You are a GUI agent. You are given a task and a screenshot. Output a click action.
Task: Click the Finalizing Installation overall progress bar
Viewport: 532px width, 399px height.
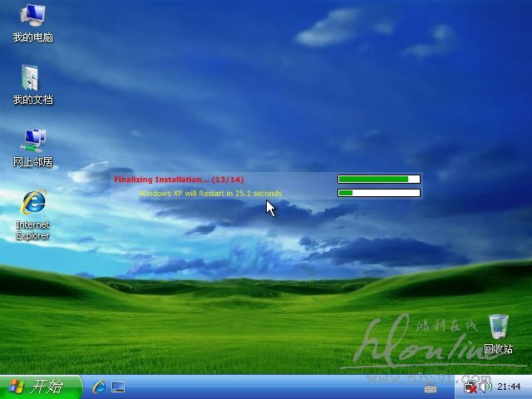[379, 180]
